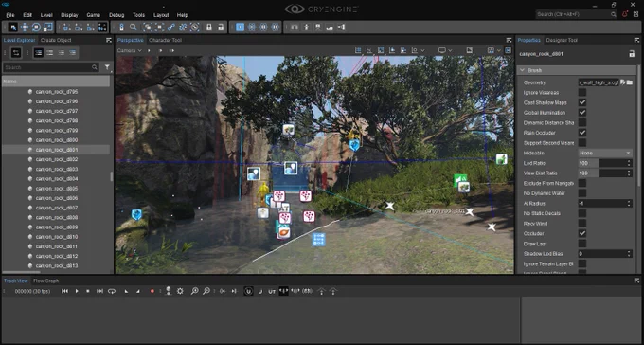Open the Track View gear settings icon

pyautogui.click(x=180, y=291)
